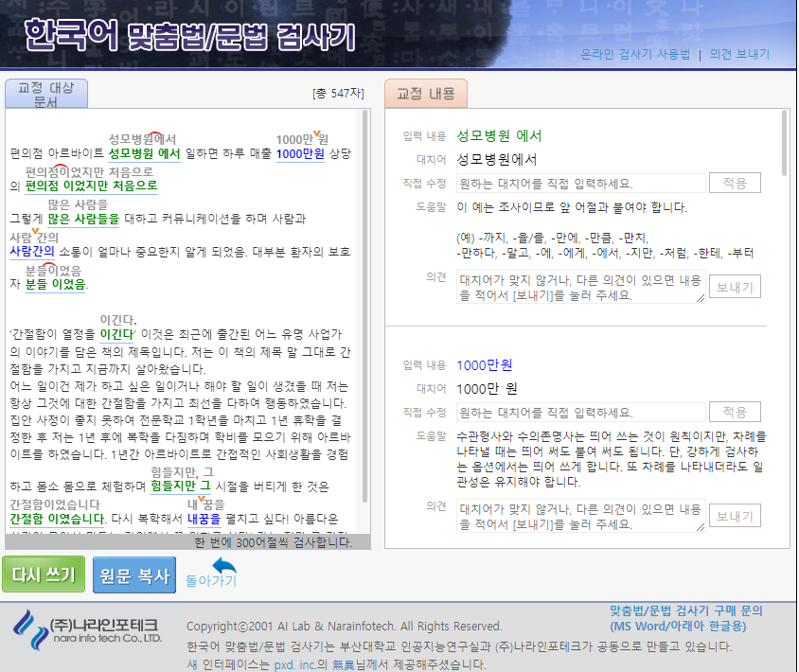Open 온라인 검사기 사용법 link
The width and height of the screenshot is (799, 672).
635,54
